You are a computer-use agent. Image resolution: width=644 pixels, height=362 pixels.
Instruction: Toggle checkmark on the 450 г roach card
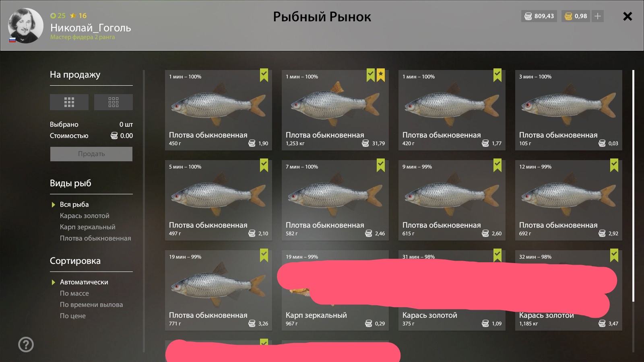pos(264,75)
